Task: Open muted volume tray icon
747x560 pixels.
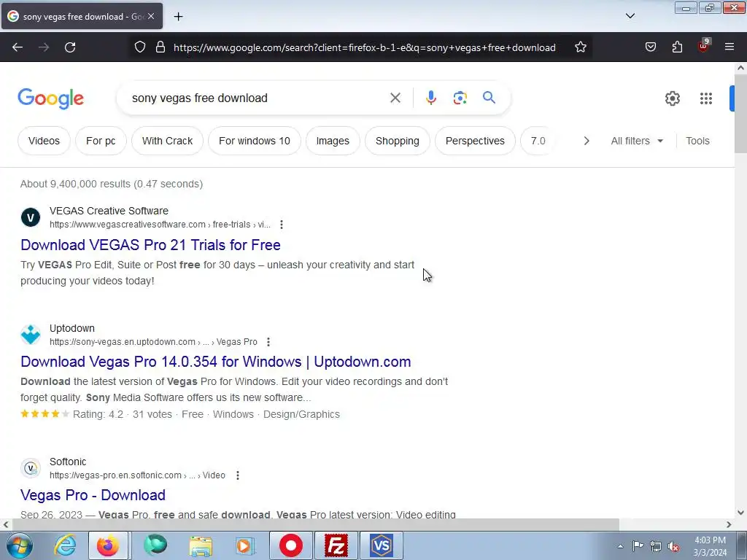Action: click(x=673, y=546)
